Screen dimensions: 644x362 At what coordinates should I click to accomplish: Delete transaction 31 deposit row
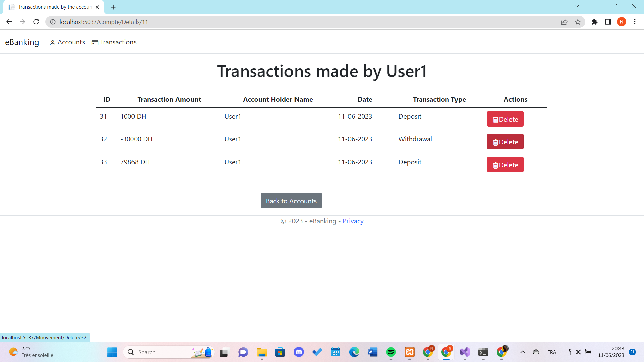point(505,119)
